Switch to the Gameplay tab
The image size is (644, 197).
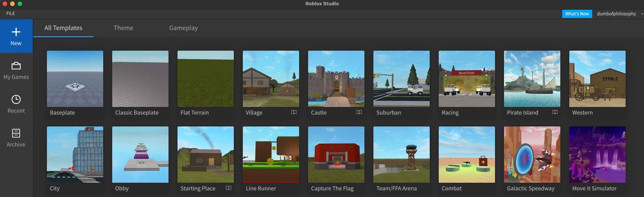[184, 28]
